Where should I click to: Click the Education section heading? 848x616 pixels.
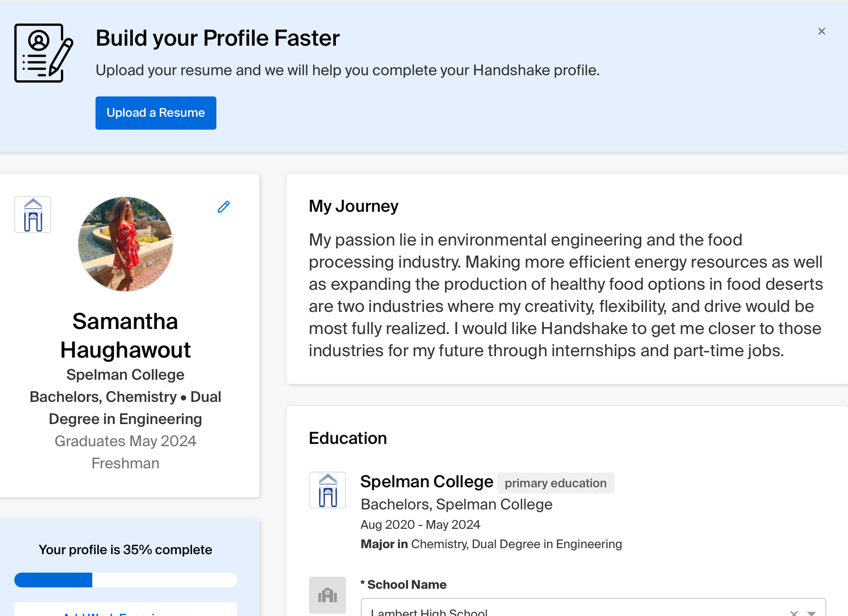point(348,438)
